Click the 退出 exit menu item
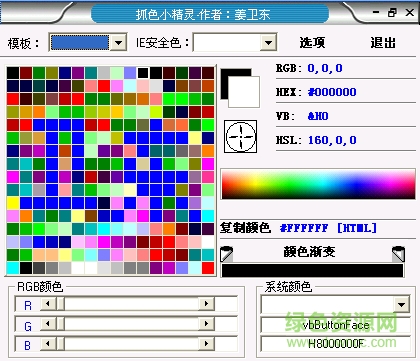 383,43
